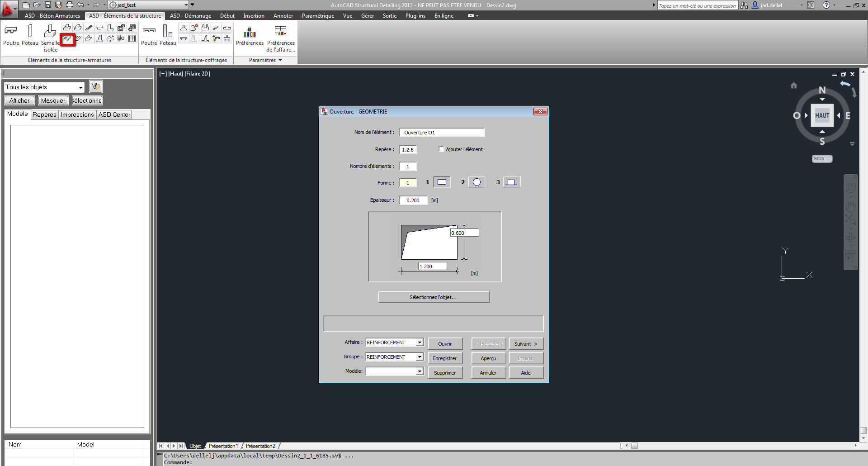Screen dimensions: 868x466
Task: Select the pile tool in armatures panel
Action: 121,38
